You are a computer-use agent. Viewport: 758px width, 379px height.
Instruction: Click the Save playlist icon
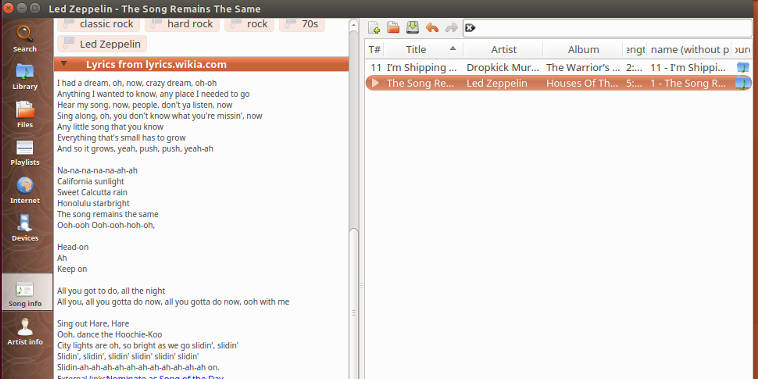(x=412, y=28)
